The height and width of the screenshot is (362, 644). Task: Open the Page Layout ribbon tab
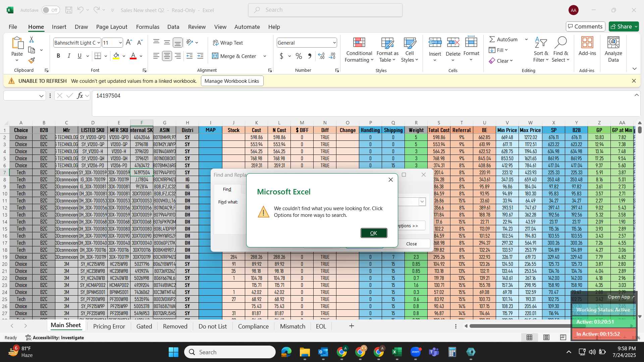click(x=112, y=27)
